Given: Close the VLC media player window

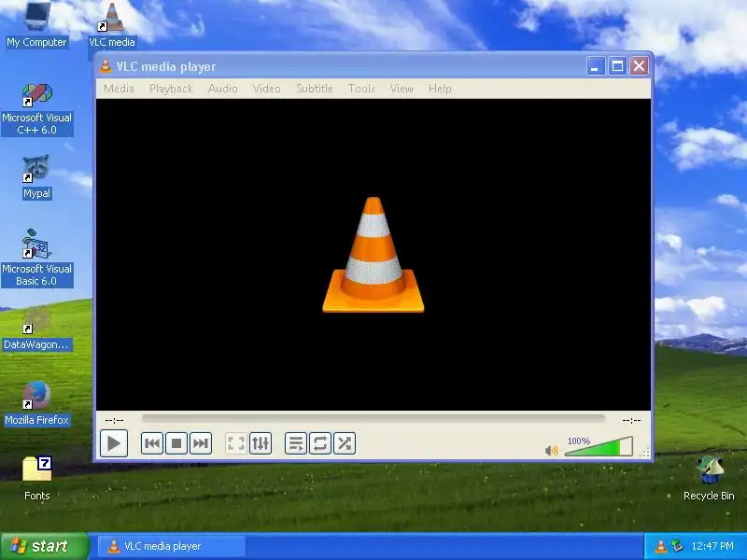Looking at the screenshot, I should coord(640,66).
